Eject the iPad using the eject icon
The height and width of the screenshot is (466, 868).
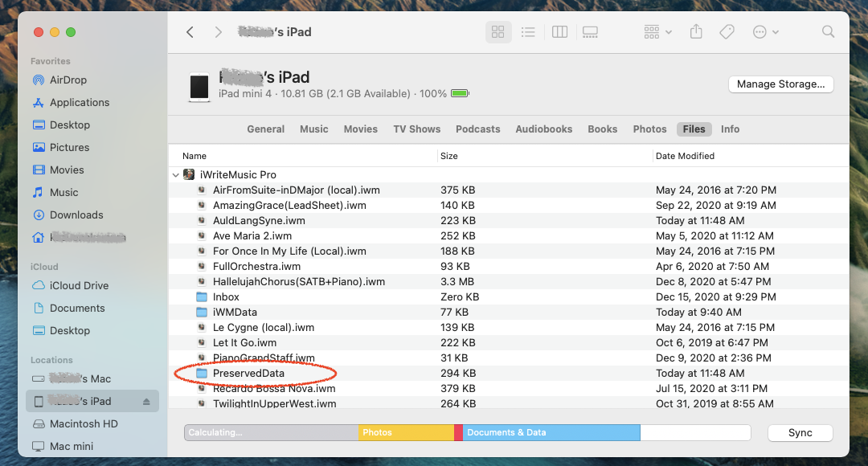(146, 401)
